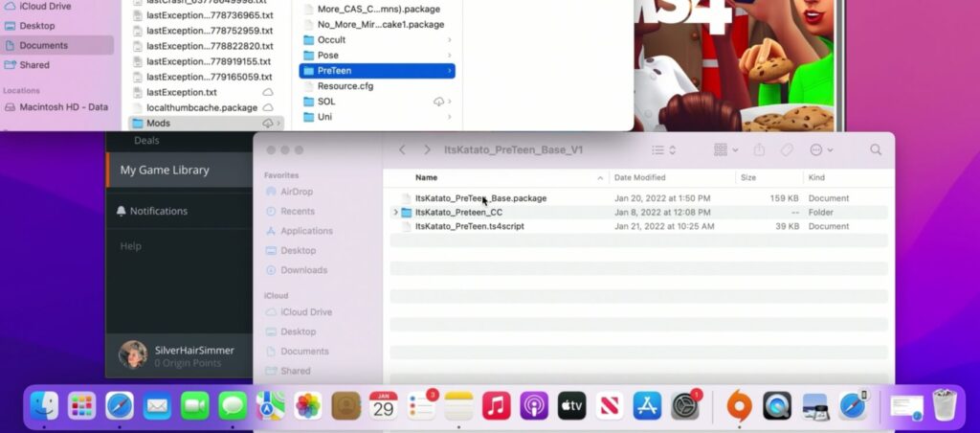Screen dimensions: 980x433
Task: Click Share icon in ItsKatato Finder toolbar
Action: pos(759,150)
